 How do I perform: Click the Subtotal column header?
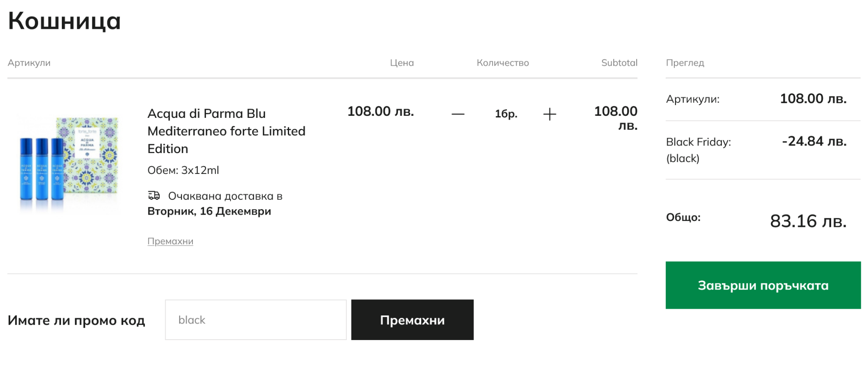[619, 63]
